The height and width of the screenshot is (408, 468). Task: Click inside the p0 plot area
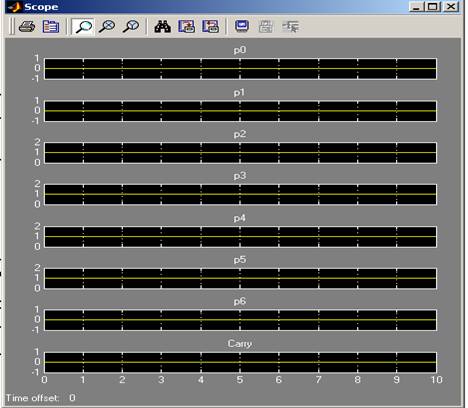point(240,69)
